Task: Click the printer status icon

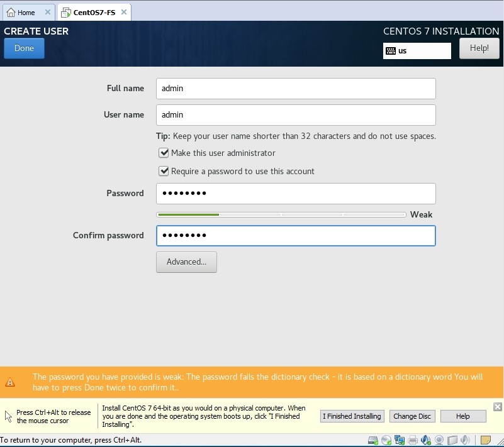Action: pyautogui.click(x=413, y=440)
